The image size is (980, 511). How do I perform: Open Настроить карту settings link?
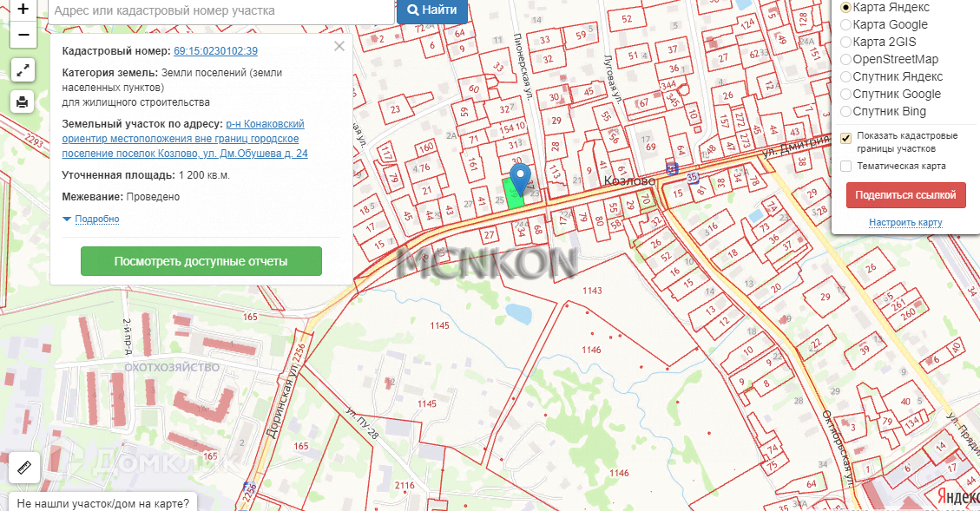(905, 222)
